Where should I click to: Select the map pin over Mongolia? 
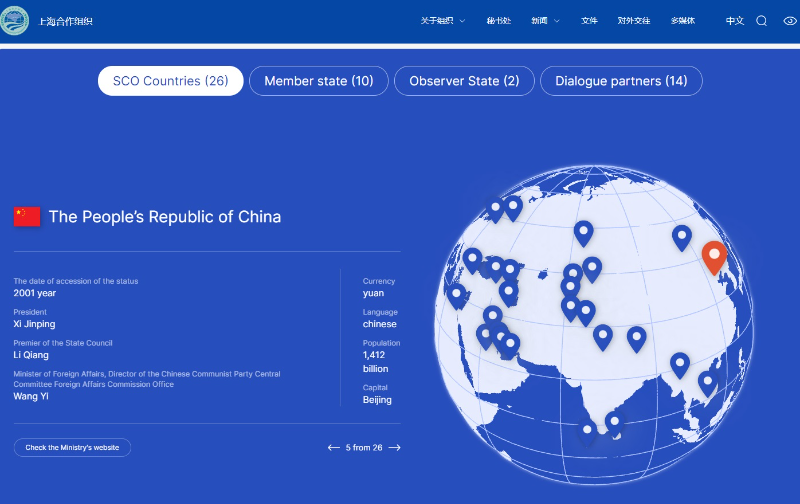click(x=682, y=238)
